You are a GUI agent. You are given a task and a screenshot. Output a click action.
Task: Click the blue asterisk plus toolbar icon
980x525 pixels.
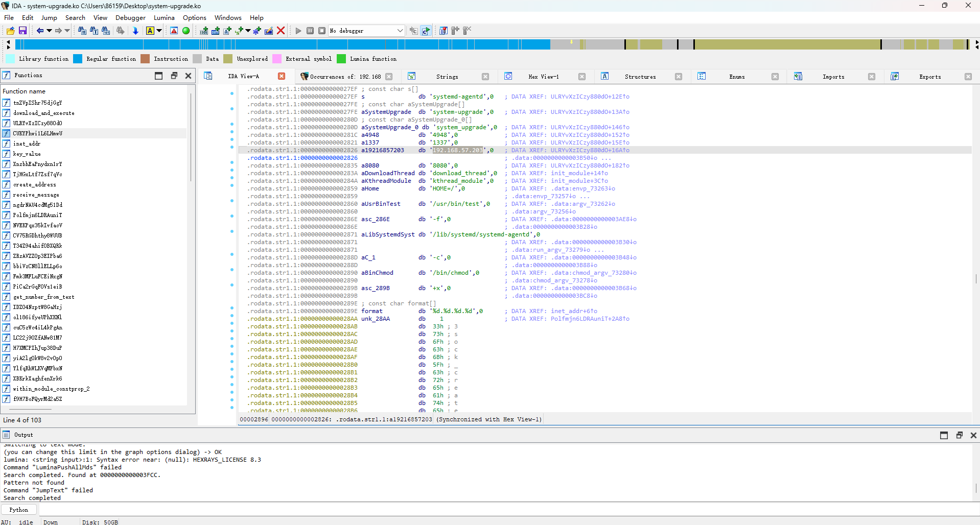click(x=256, y=31)
